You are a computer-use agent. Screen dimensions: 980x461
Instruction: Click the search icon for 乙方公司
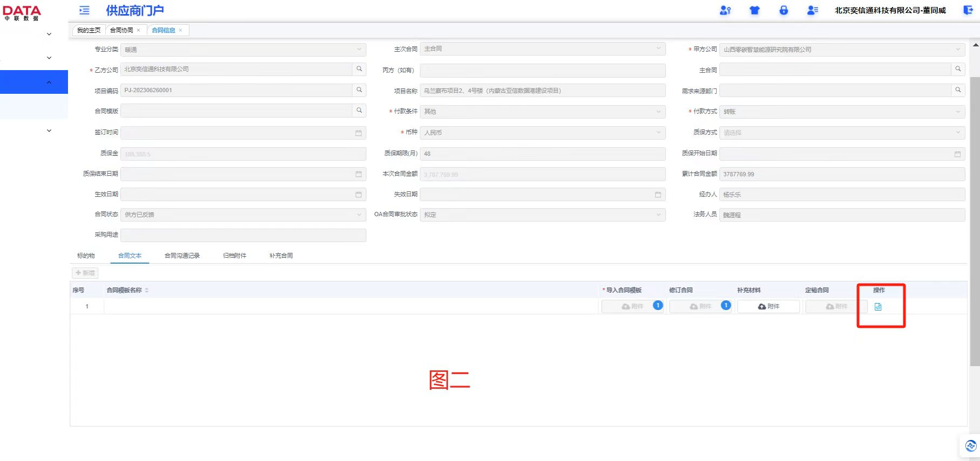tap(359, 69)
